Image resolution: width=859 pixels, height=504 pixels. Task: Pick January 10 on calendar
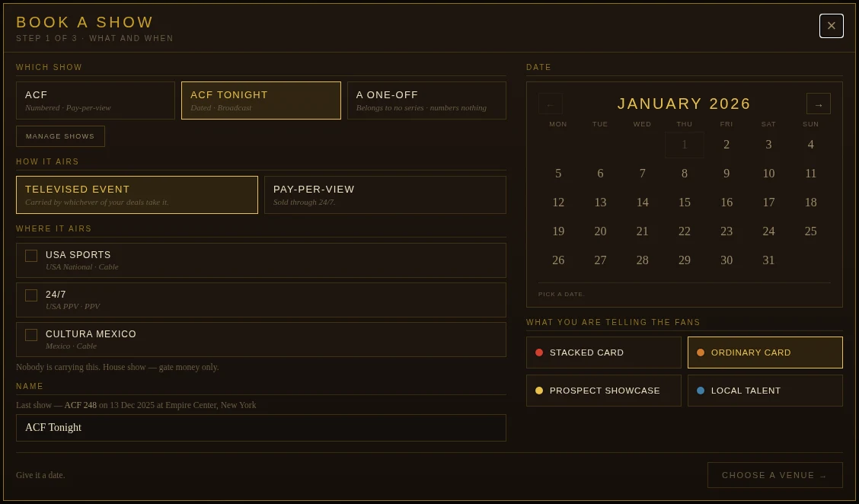click(768, 174)
